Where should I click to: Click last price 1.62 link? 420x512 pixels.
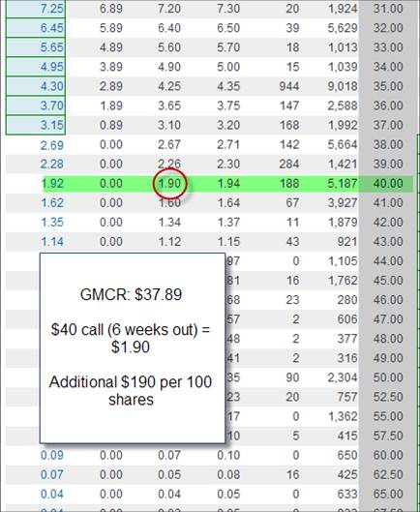click(51, 203)
